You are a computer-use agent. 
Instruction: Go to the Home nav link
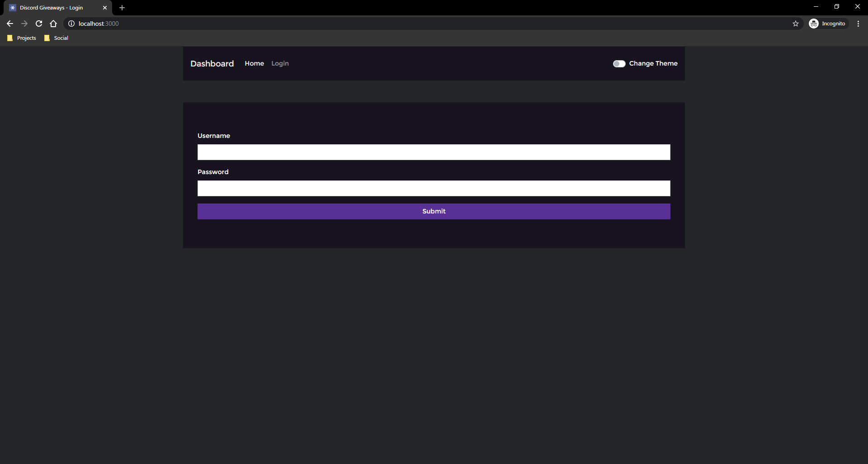point(255,63)
